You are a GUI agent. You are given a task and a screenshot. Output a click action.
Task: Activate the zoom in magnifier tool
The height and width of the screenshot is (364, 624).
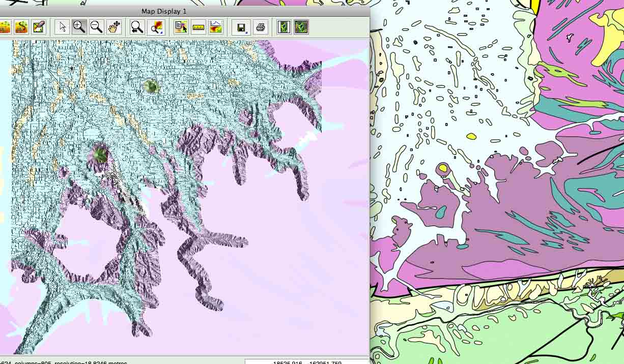tap(79, 26)
